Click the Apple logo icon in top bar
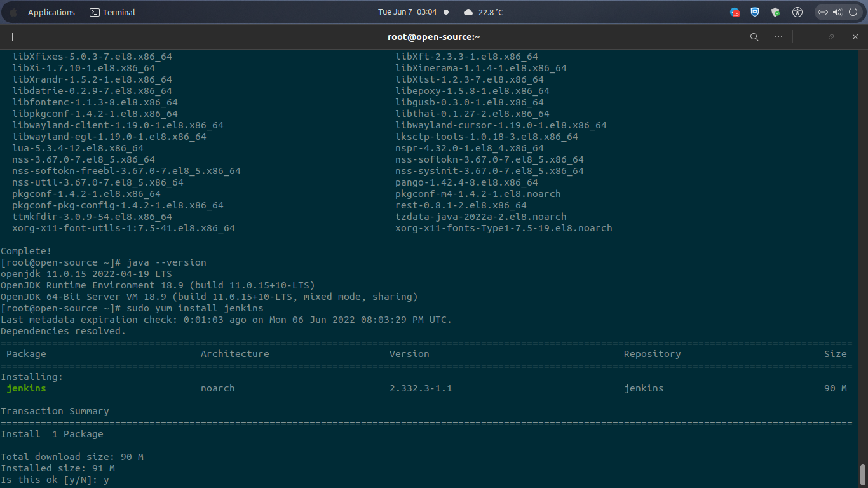The height and width of the screenshot is (488, 868). pos(13,12)
